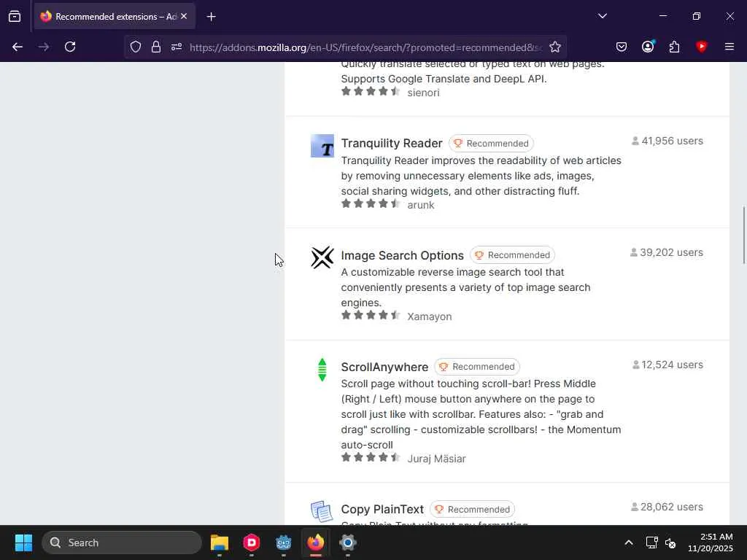The height and width of the screenshot is (560, 747).
Task: Open Pocket save button in toolbar
Action: point(622,47)
